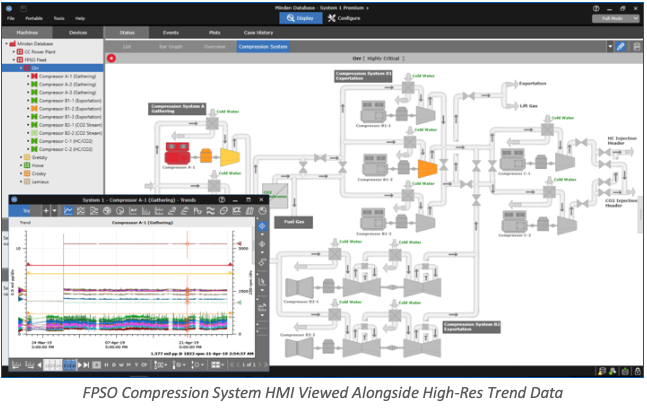Screen dimensions: 647x408
Task: Click the red alarm indicator circle
Action: tap(111, 58)
